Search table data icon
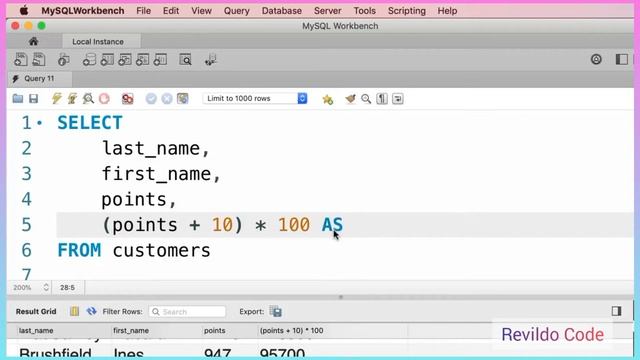640x360 pixels. [x=186, y=60]
